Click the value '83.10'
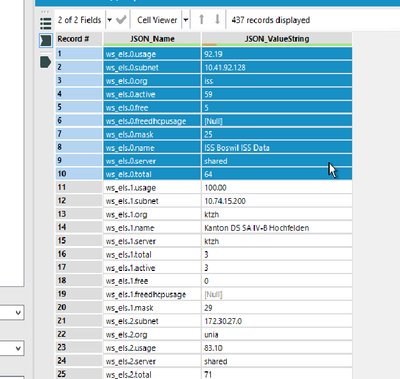Viewport: 400px width, 379px height. [x=277, y=347]
